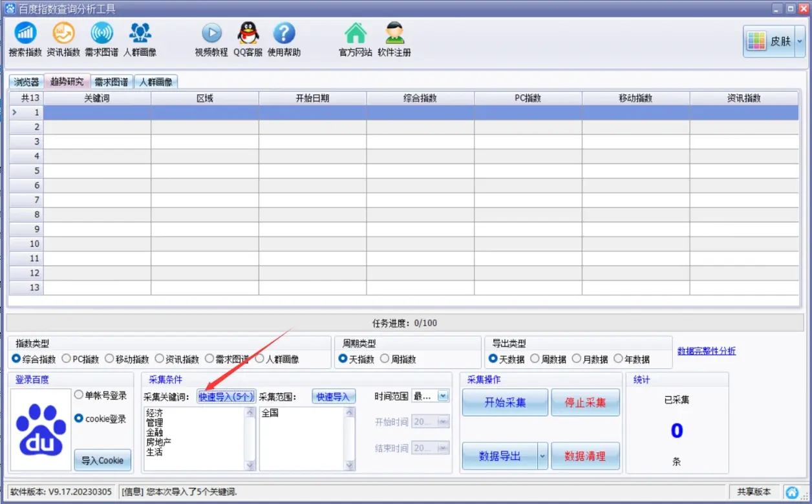This screenshot has height=504, width=812.
Task: Open the 人群画像 audience profile toolbar icon
Action: pyautogui.click(x=140, y=40)
